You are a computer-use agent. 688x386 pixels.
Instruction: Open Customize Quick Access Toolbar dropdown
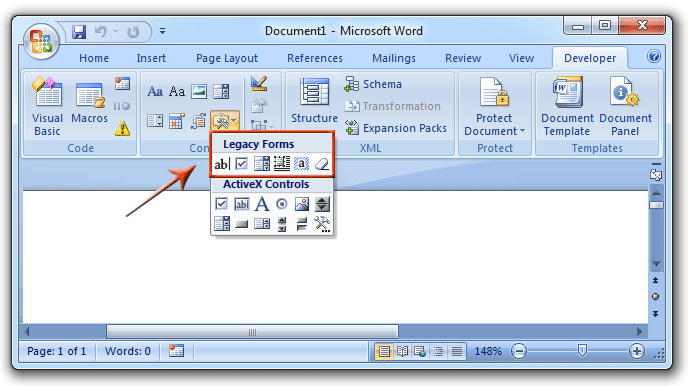coord(162,31)
